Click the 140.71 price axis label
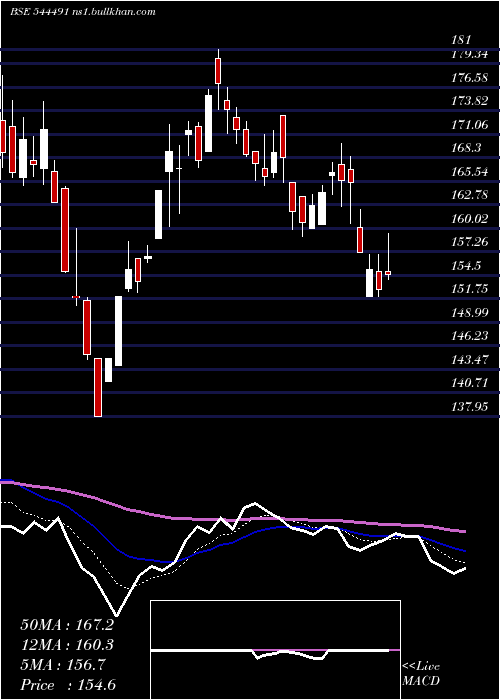This screenshot has height=700, width=500. 469,382
